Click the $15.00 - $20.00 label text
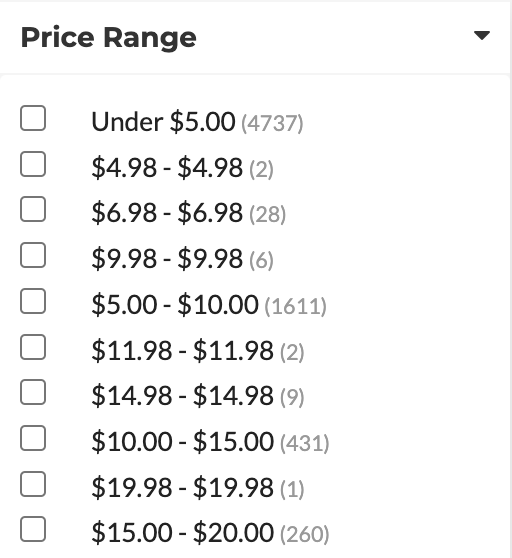 (183, 533)
